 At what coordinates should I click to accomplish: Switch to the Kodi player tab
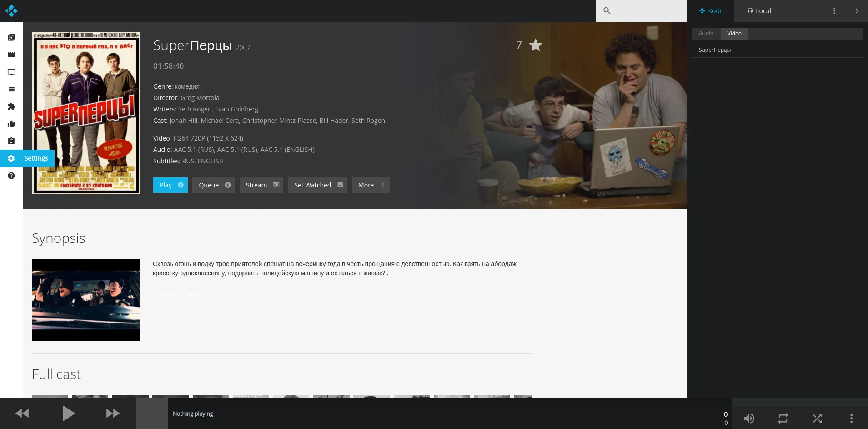click(710, 11)
